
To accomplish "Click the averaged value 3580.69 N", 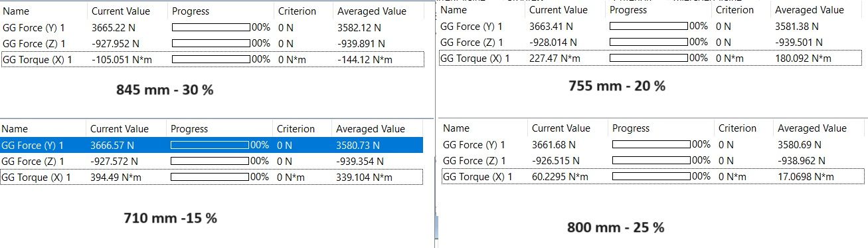I will pos(800,144).
